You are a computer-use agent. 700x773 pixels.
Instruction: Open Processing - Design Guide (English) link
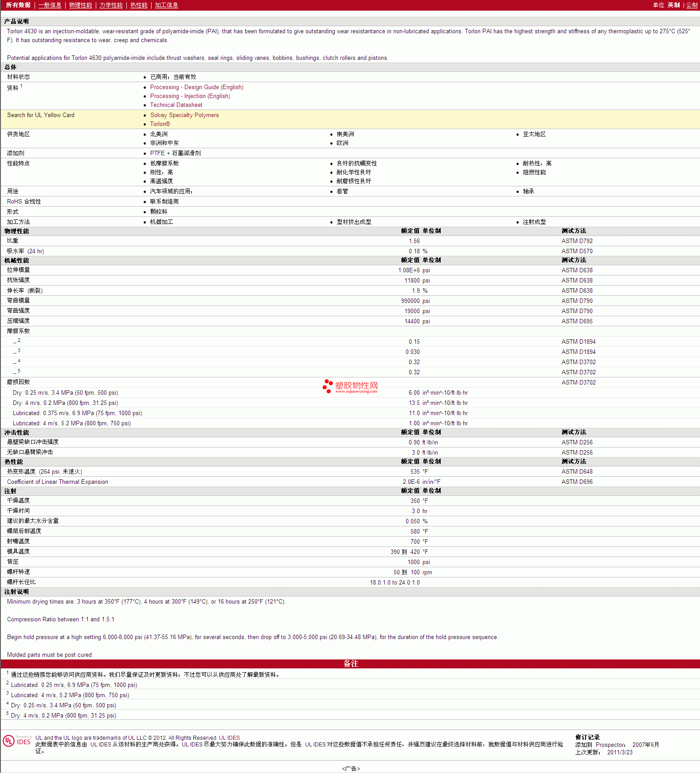click(197, 87)
